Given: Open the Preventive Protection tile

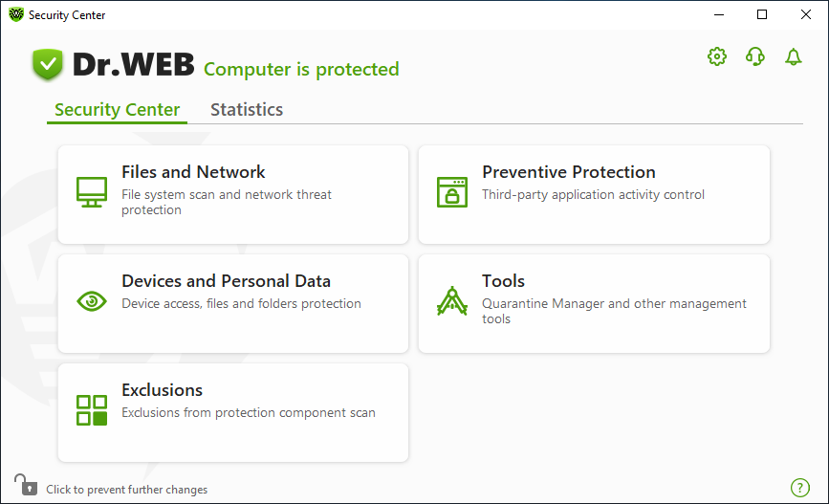Looking at the screenshot, I should (594, 195).
